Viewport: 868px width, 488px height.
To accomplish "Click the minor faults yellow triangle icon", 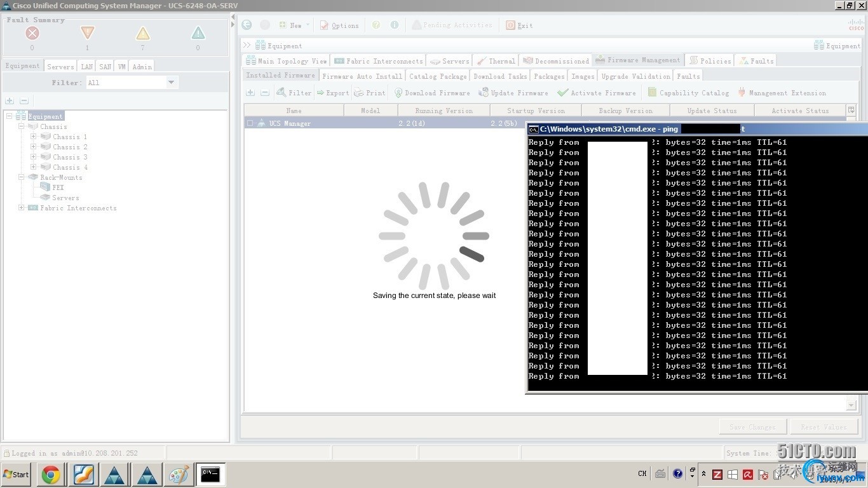I will coord(143,33).
